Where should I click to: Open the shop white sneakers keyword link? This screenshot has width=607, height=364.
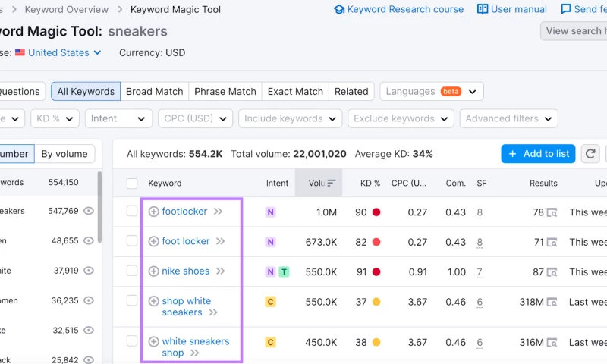(186, 306)
